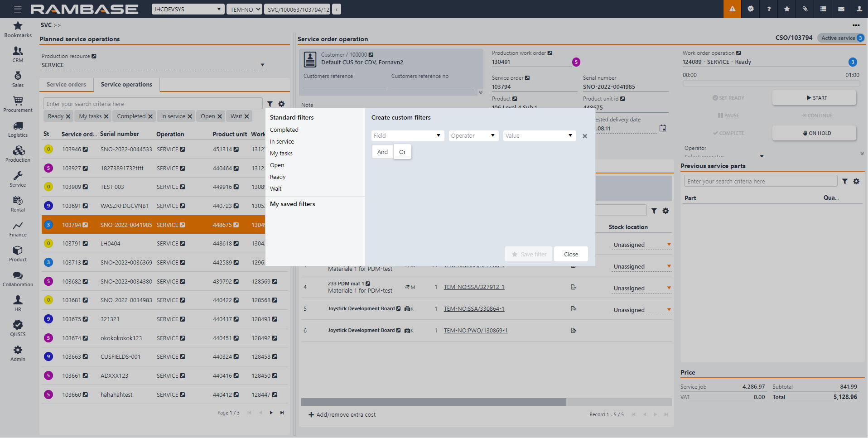Open column settings gear in Previous service parts
868x438 pixels.
(856, 182)
